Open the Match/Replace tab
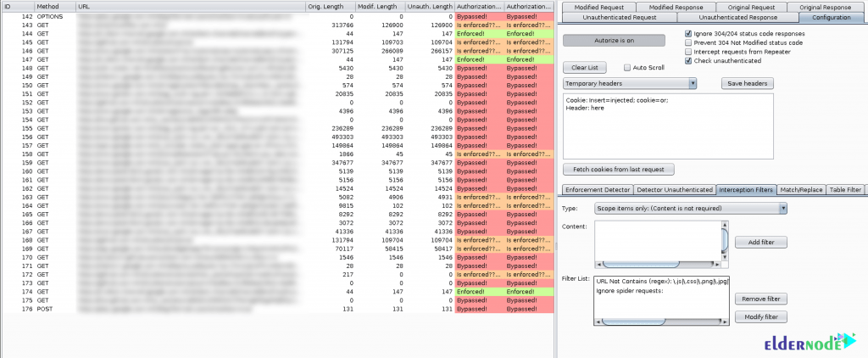 tap(801, 189)
